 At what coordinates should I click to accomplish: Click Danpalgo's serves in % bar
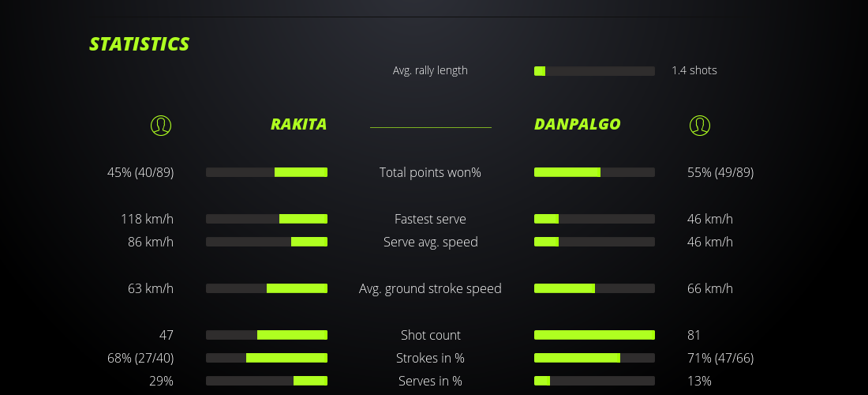tap(594, 381)
